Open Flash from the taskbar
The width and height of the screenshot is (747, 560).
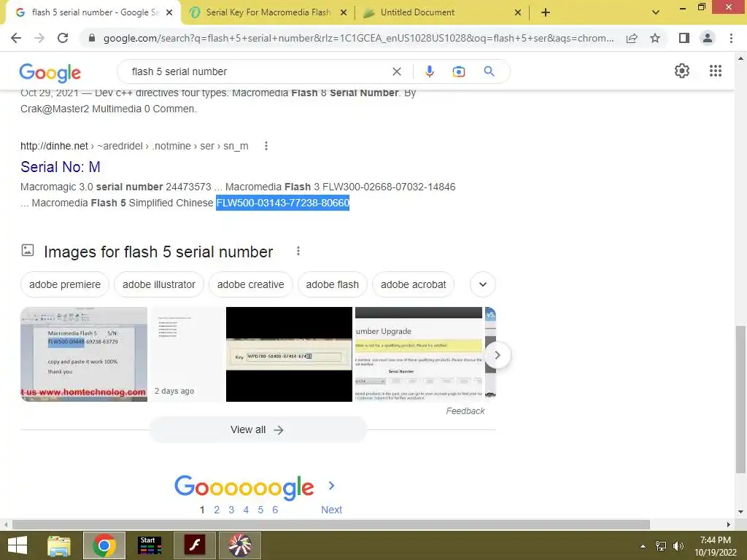tap(195, 545)
